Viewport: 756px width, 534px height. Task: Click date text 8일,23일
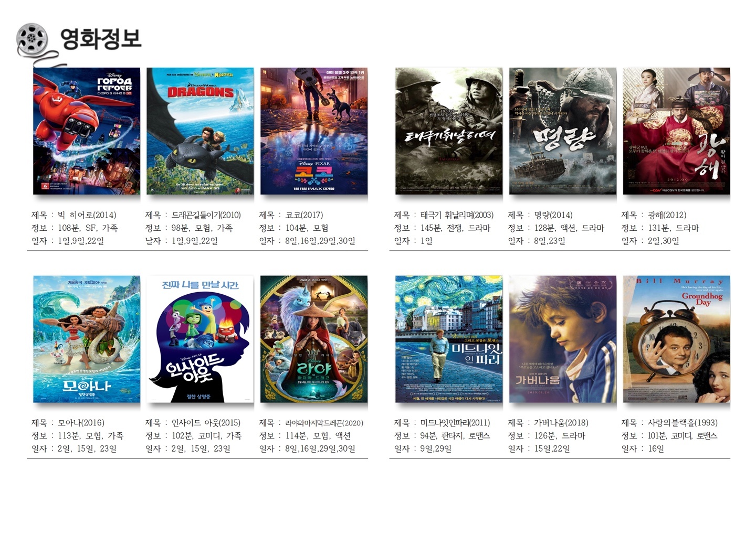[x=550, y=241]
